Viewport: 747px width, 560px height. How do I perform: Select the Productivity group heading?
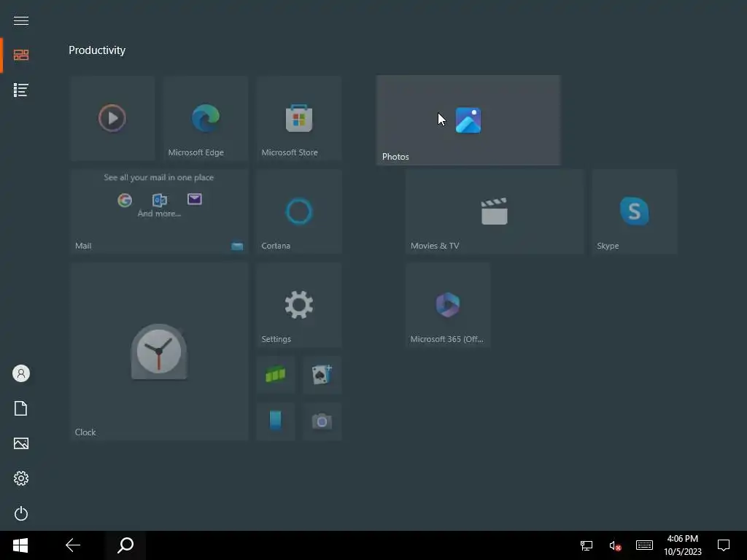pyautogui.click(x=97, y=50)
